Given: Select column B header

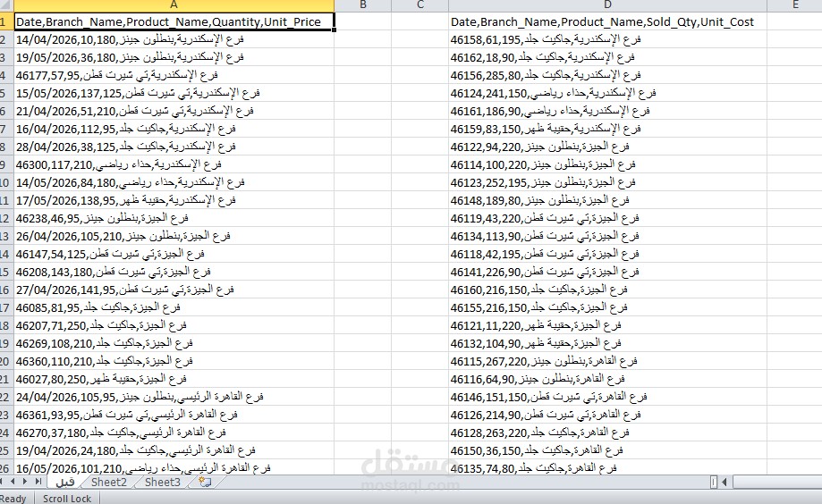Looking at the screenshot, I should 363,5.
